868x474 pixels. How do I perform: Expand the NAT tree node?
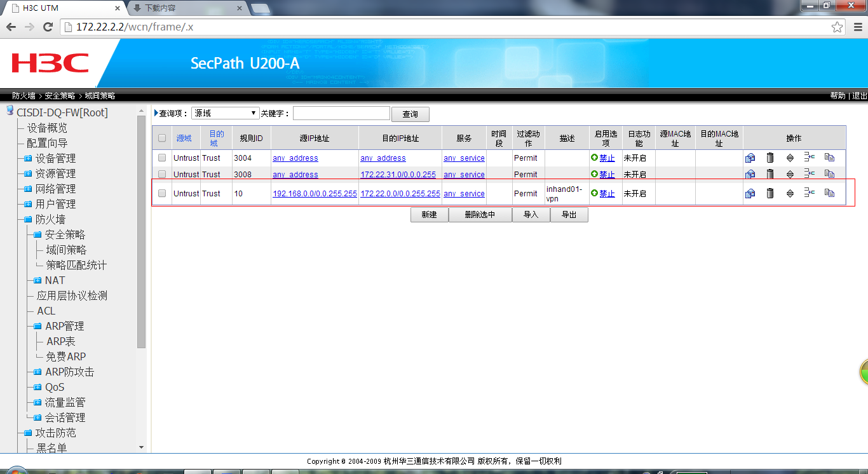point(37,280)
